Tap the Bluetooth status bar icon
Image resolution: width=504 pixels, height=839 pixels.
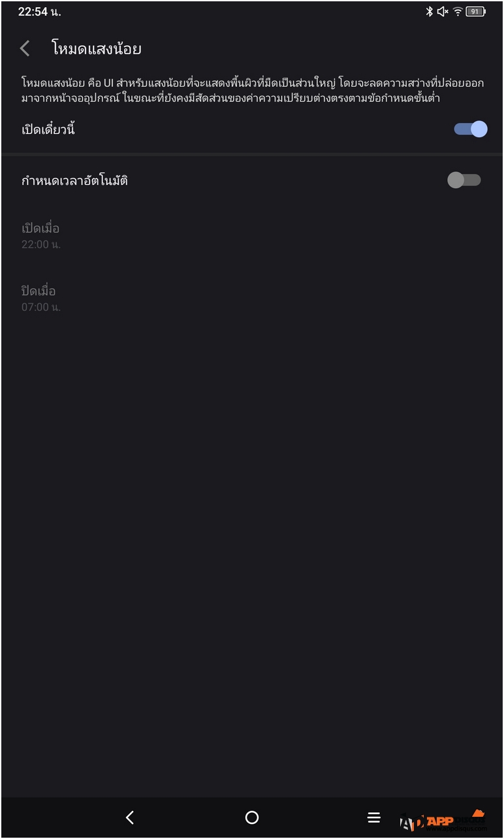pos(429,12)
